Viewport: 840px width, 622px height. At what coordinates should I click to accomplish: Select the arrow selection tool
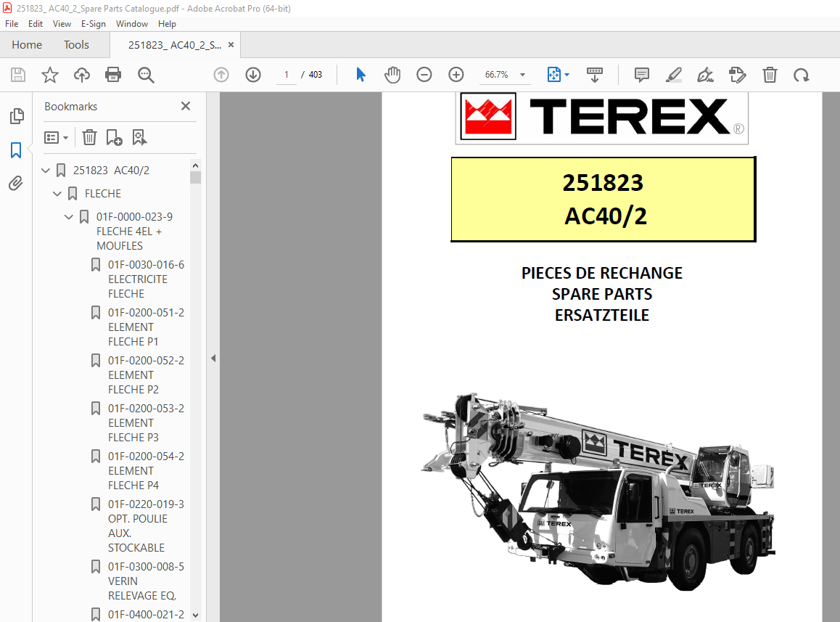click(x=361, y=75)
